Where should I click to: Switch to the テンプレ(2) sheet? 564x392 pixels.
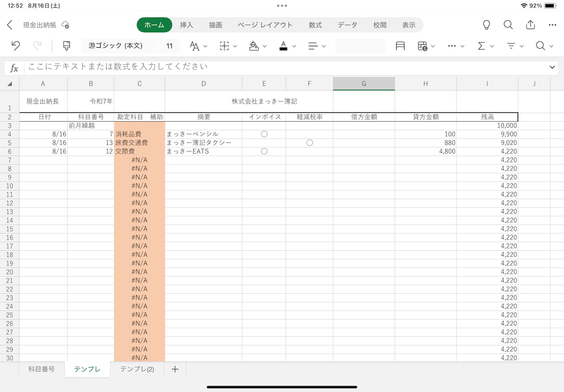[137, 369]
